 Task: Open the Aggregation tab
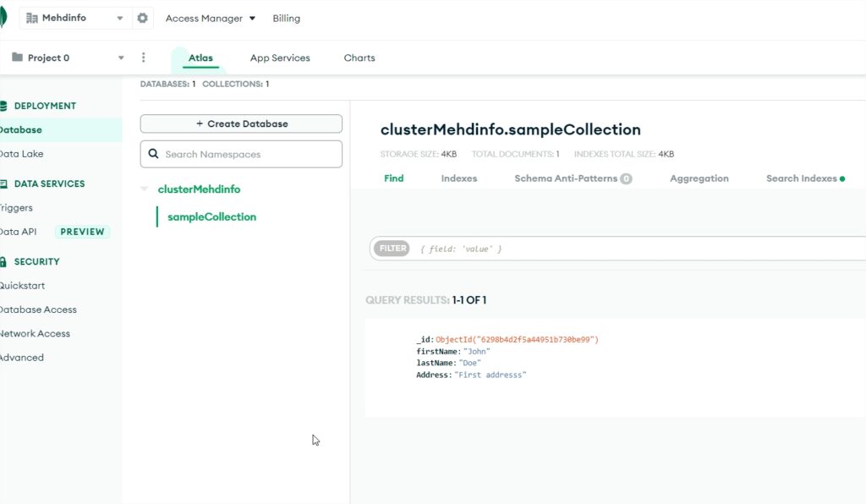[699, 178]
